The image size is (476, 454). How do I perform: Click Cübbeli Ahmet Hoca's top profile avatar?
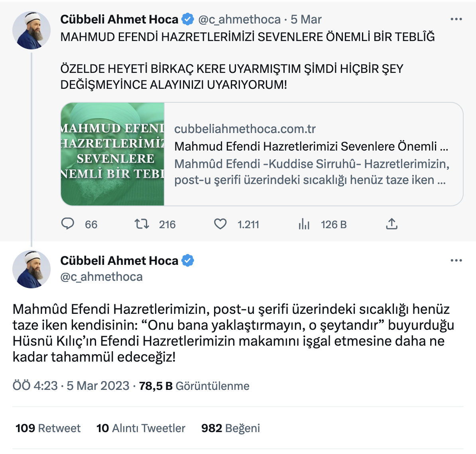click(31, 30)
